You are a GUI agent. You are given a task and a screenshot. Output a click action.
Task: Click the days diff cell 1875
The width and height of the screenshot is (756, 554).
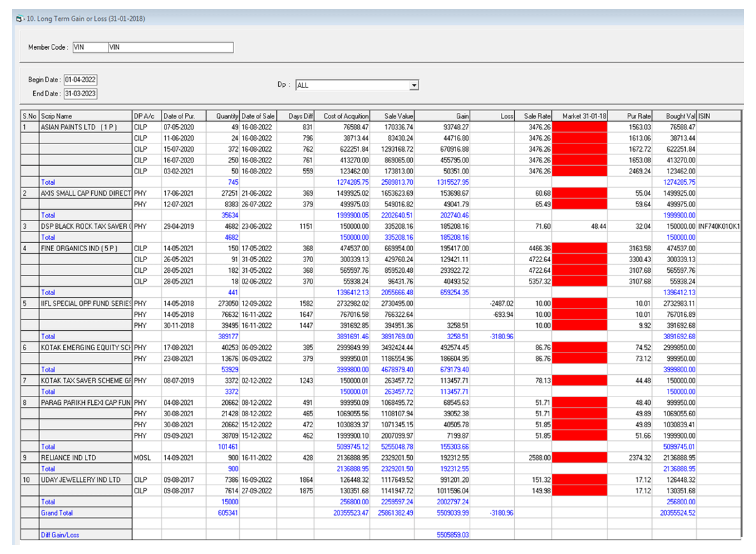[306, 491]
